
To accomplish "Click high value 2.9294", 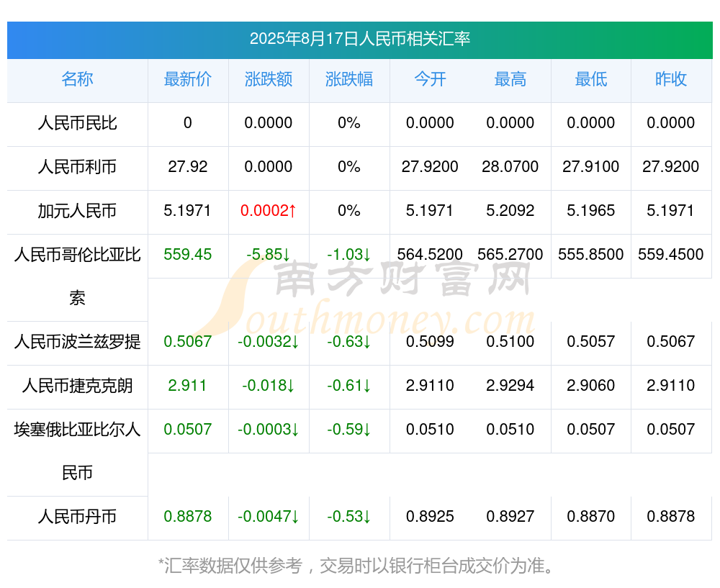I will tap(510, 386).
